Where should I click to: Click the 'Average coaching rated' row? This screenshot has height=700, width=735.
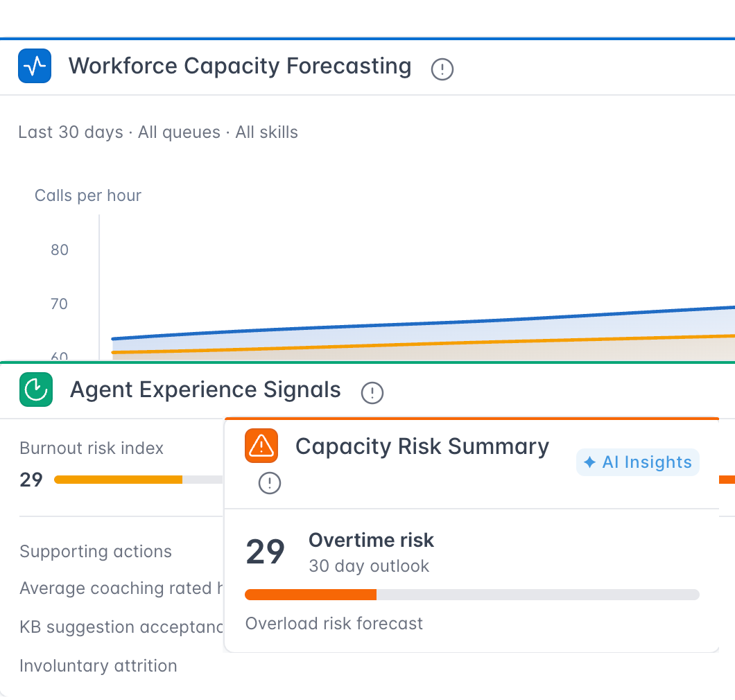pyautogui.click(x=121, y=588)
